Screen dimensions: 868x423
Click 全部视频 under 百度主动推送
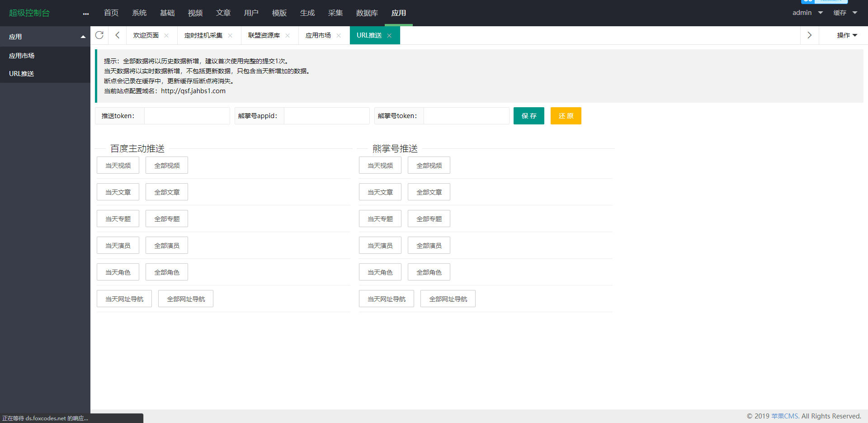point(167,165)
